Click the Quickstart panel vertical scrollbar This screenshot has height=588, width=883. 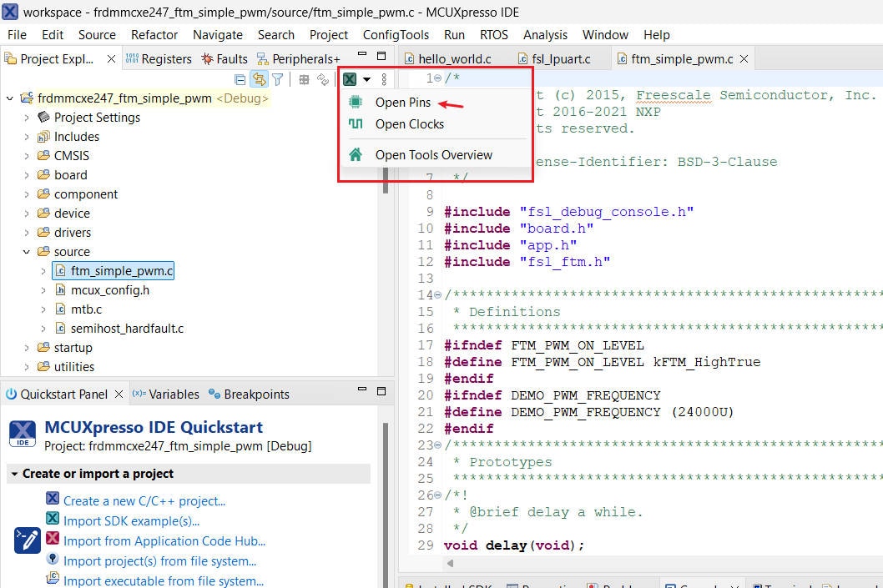pos(385,500)
